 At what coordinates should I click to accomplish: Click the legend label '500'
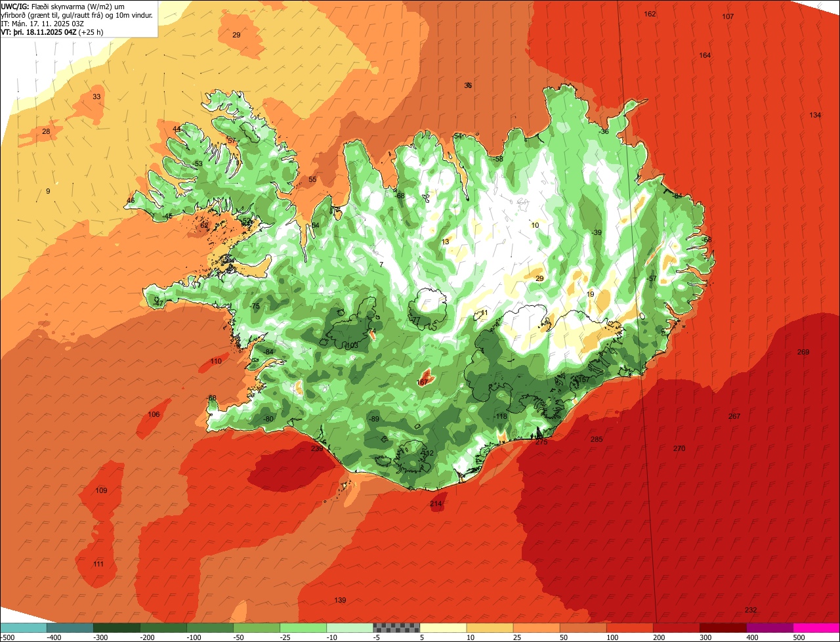click(799, 637)
